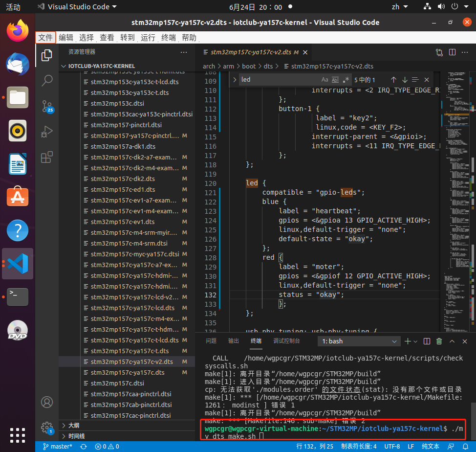The width and height of the screenshot is (476, 452).
Task: Select language mode 纯文本
Action: 431,446
